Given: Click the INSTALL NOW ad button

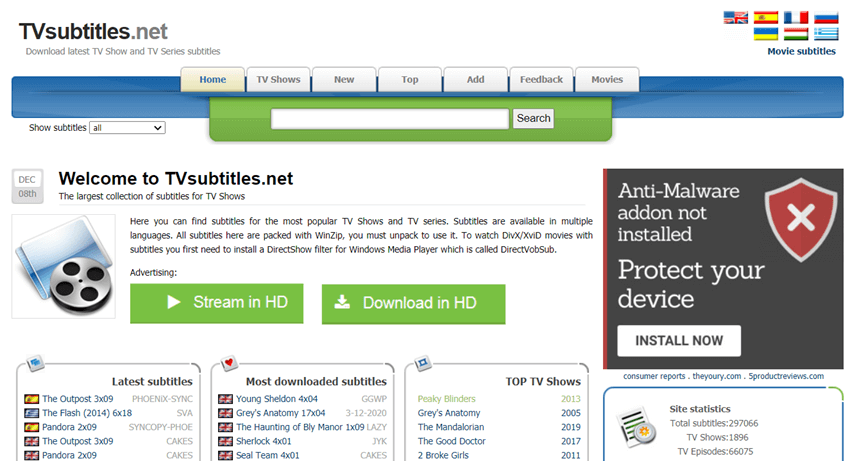Looking at the screenshot, I should pos(679,341).
